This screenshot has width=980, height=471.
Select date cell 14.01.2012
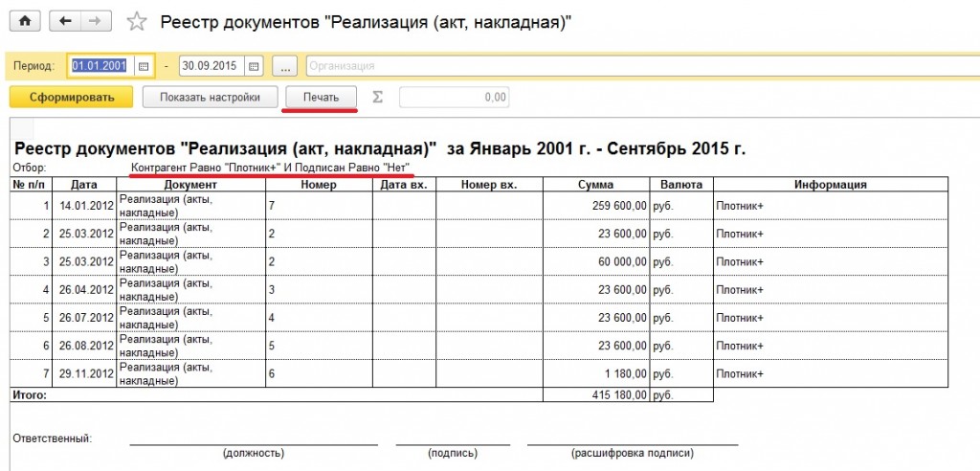pos(84,206)
